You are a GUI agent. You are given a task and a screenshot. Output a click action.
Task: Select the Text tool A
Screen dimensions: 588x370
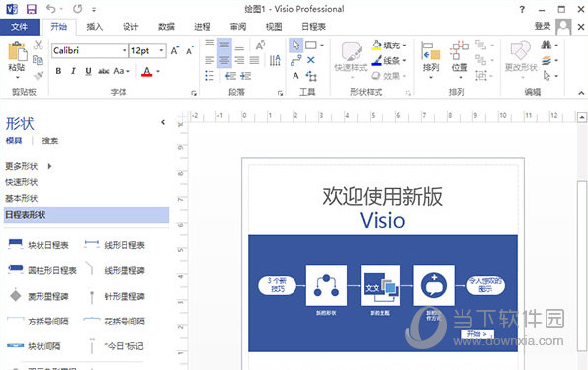[x=295, y=76]
